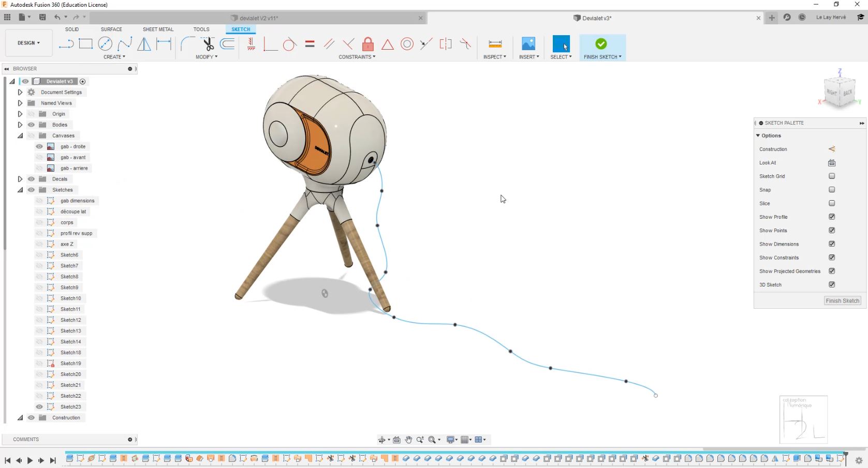
Task: Apply the Equal constraint
Action: tap(310, 44)
